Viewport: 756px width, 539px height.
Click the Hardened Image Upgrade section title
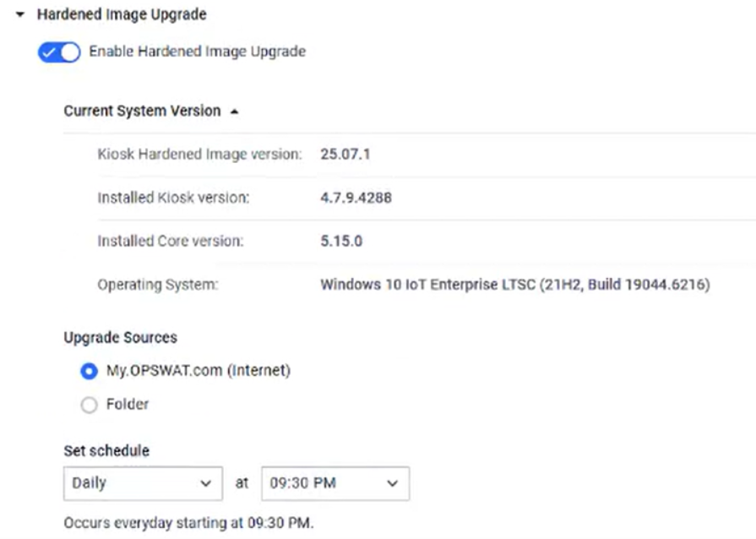[x=122, y=15]
